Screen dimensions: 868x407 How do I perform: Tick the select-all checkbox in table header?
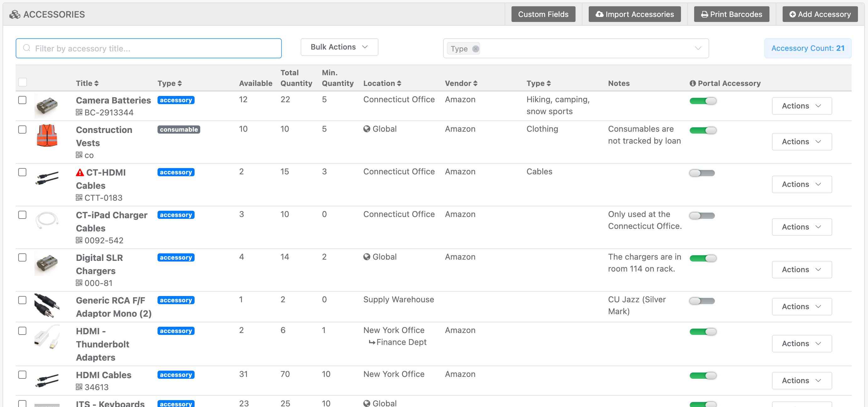pyautogui.click(x=22, y=82)
